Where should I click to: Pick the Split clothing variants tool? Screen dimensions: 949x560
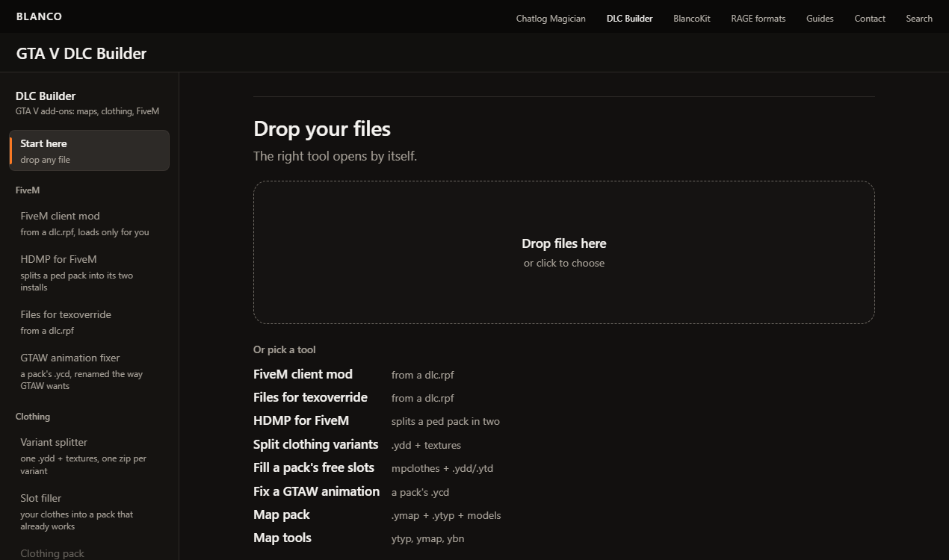pos(316,444)
